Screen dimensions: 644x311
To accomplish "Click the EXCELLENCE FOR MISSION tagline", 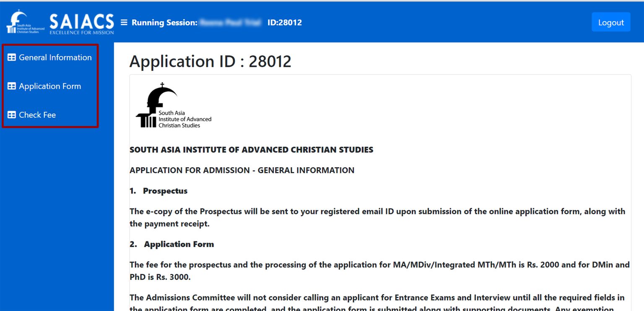I will click(x=81, y=31).
